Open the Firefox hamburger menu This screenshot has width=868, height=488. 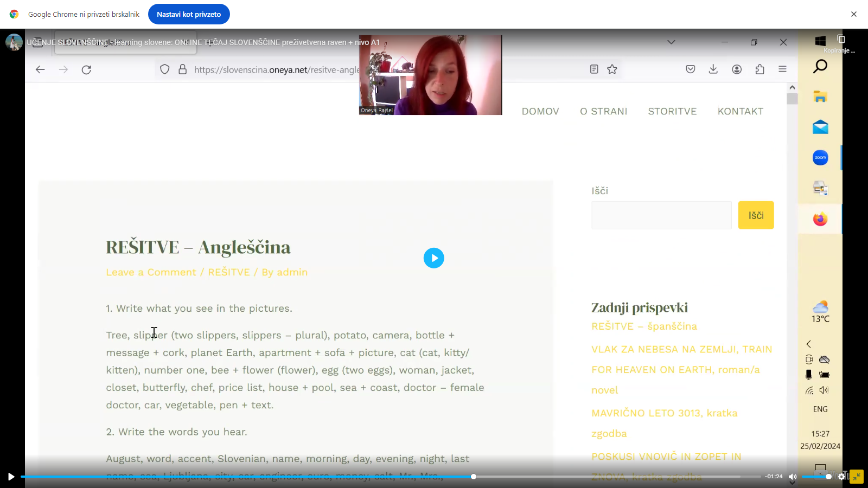pos(782,69)
